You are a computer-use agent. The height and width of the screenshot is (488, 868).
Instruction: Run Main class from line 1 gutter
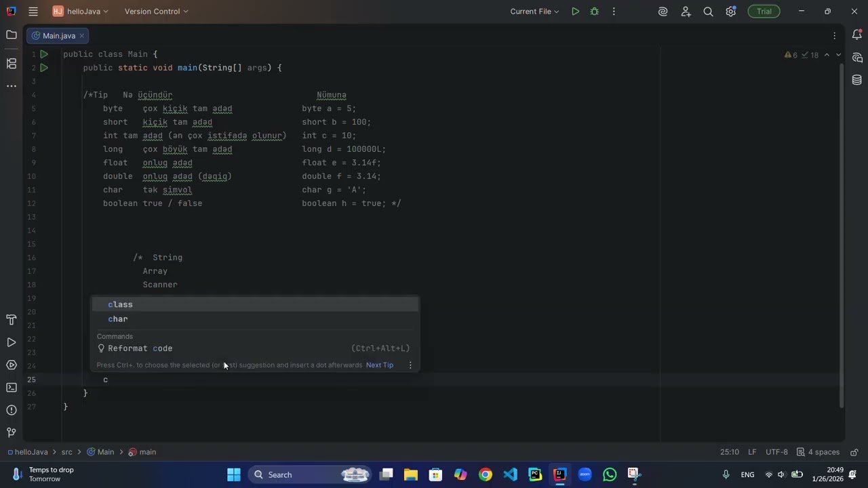click(44, 54)
